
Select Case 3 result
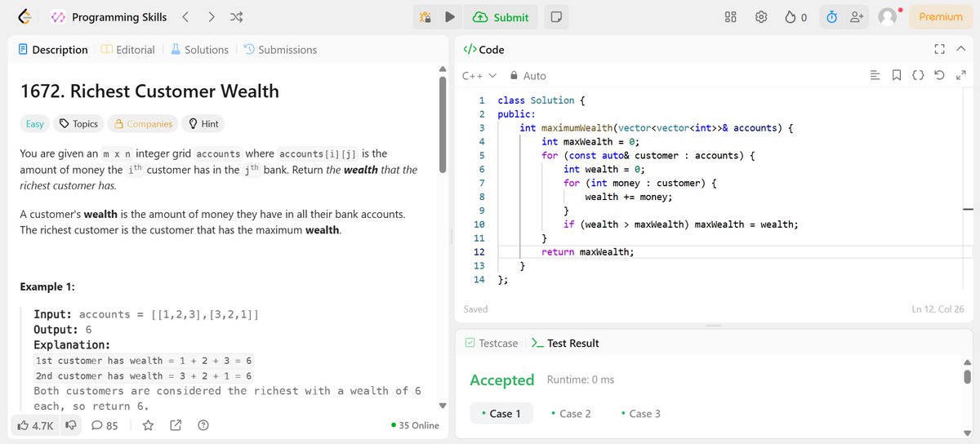(x=641, y=414)
